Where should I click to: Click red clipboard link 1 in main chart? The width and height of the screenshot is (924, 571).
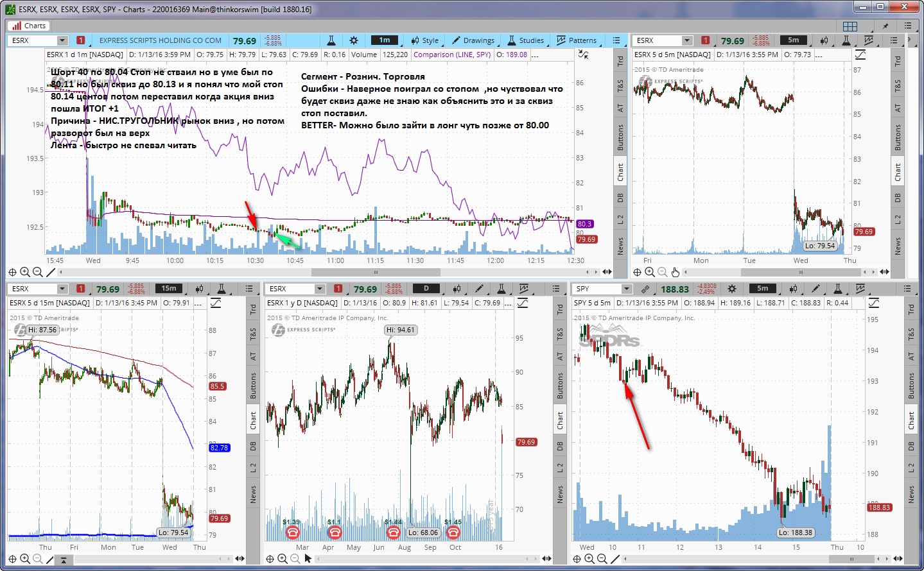[81, 40]
